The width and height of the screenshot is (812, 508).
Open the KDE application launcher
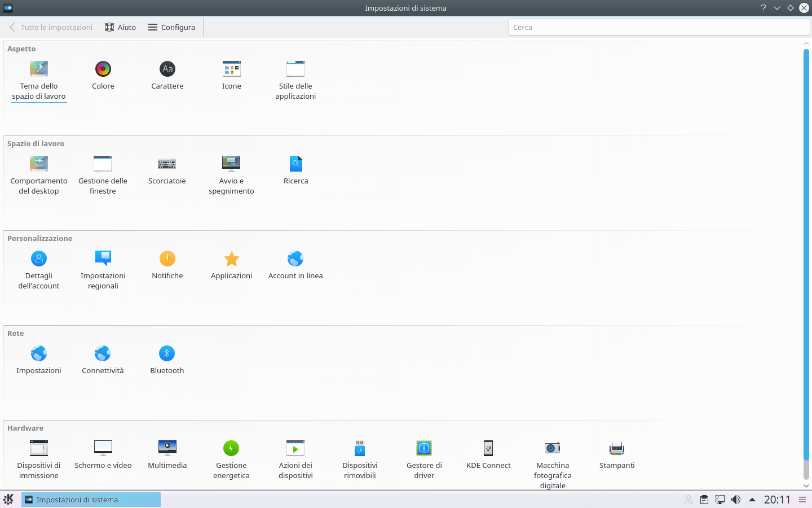(8, 500)
